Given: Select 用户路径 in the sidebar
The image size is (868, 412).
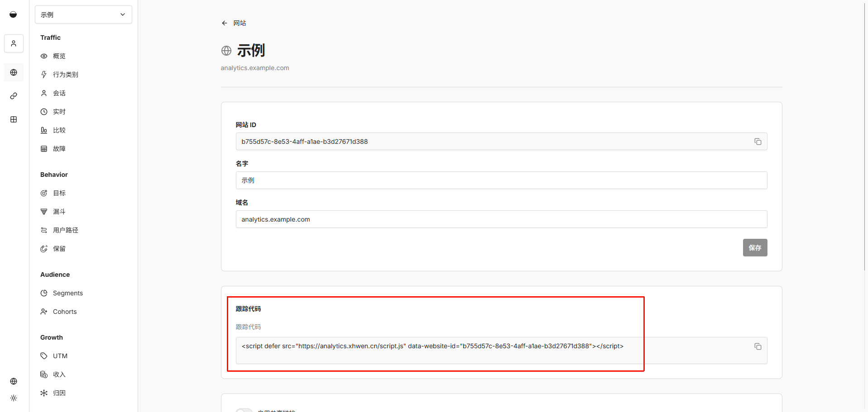Looking at the screenshot, I should pos(65,230).
